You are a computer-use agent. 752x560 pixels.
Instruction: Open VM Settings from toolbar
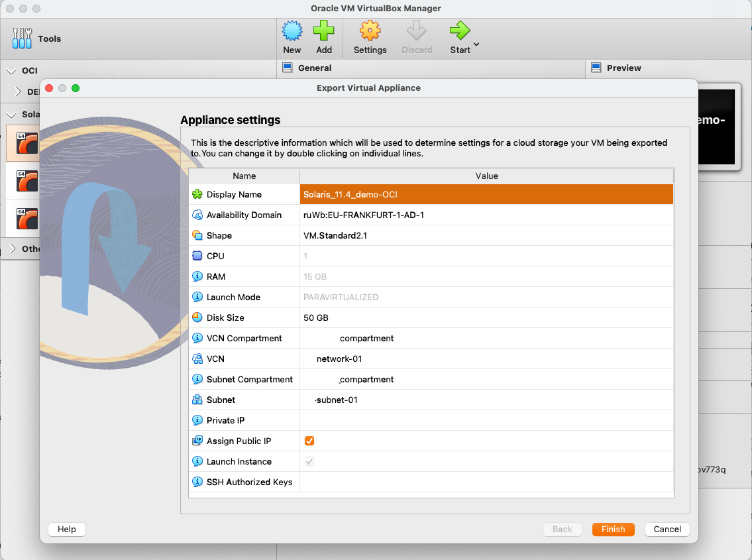pyautogui.click(x=370, y=37)
